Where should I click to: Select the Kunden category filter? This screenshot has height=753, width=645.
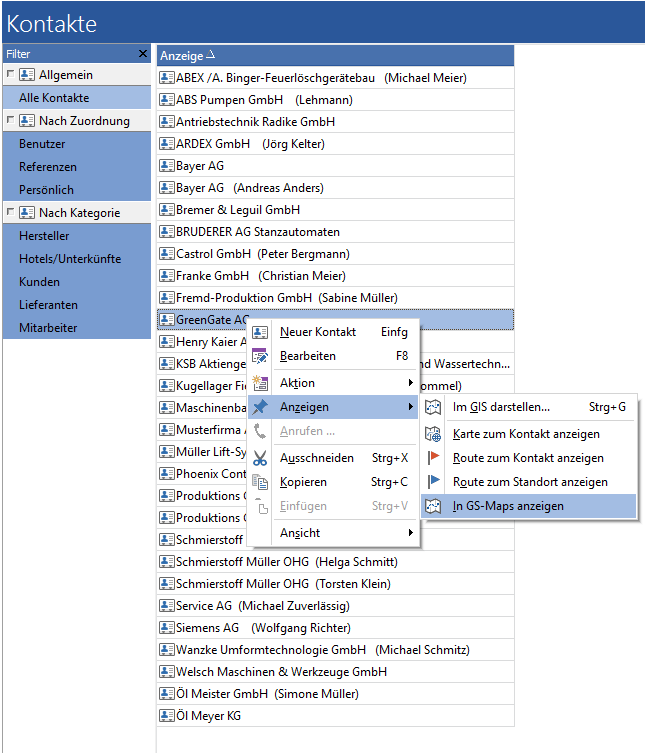[x=77, y=282]
